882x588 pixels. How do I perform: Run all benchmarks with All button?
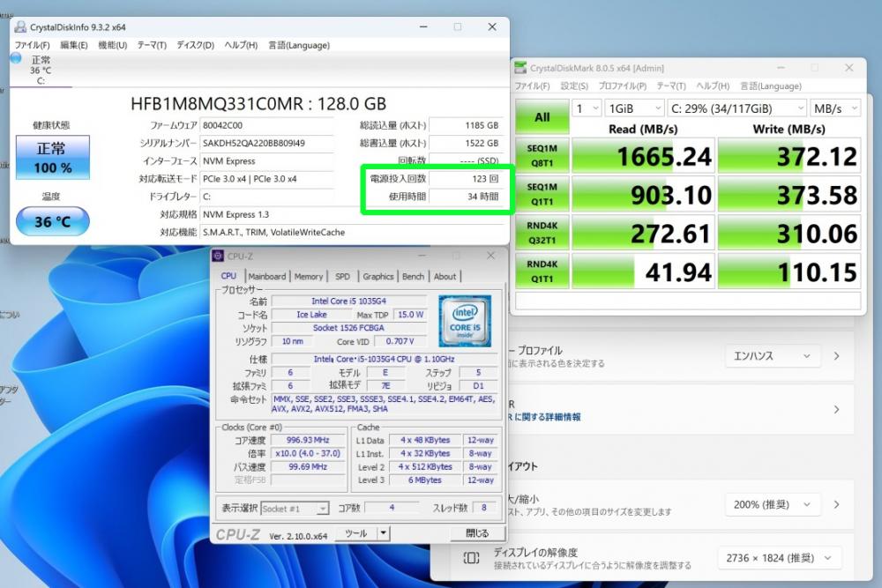coord(542,117)
